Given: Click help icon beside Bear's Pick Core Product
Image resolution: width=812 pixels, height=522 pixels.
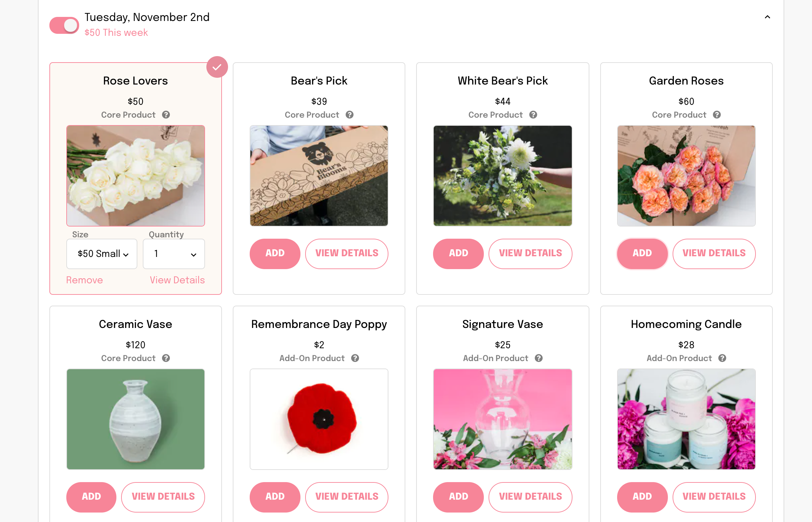Looking at the screenshot, I should pyautogui.click(x=349, y=115).
